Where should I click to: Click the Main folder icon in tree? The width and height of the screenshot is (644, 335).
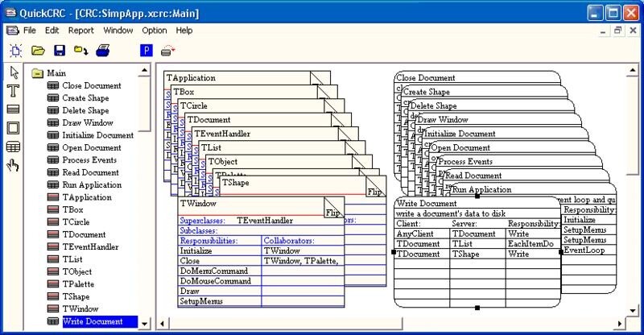tap(37, 73)
